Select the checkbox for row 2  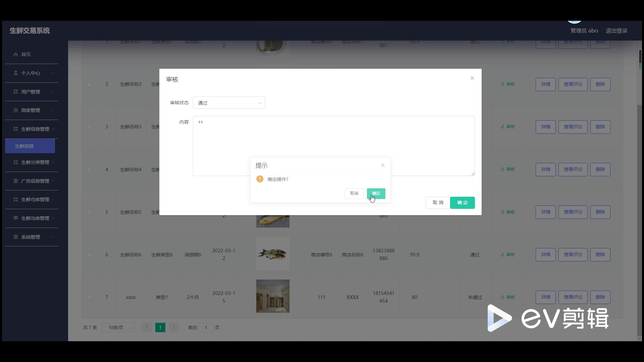(90, 84)
